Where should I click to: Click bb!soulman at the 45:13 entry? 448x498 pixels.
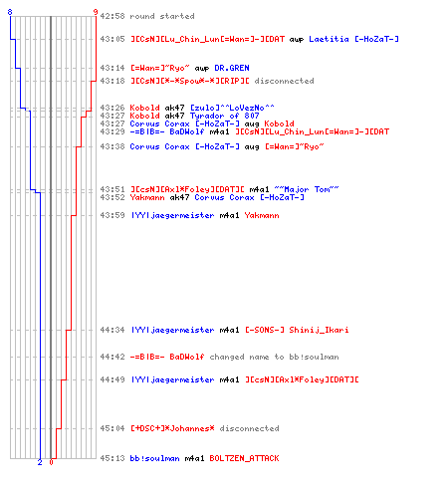(x=154, y=458)
